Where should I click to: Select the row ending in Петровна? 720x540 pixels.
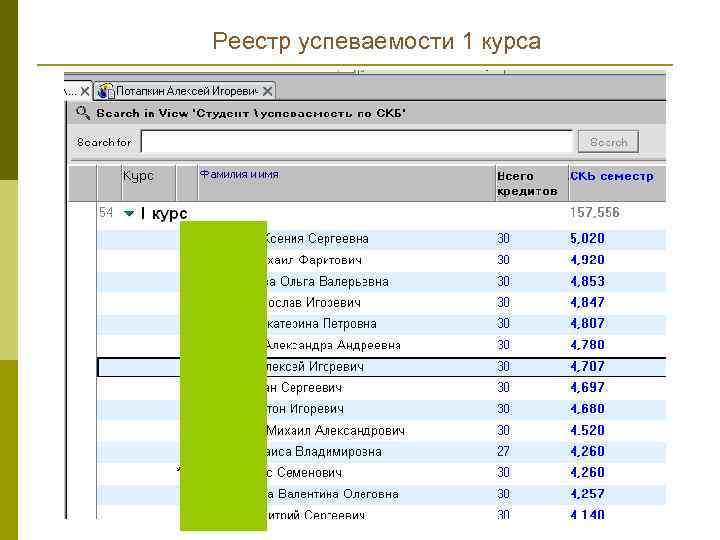381,324
